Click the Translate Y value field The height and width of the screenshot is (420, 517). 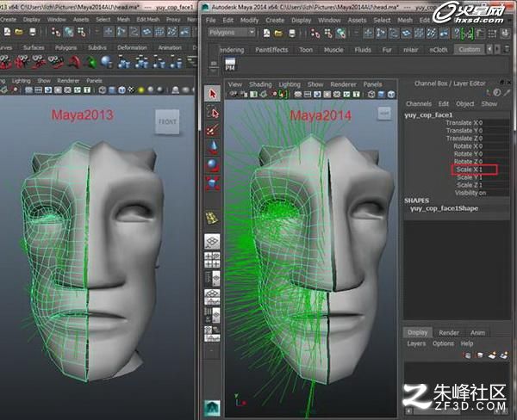(x=494, y=131)
